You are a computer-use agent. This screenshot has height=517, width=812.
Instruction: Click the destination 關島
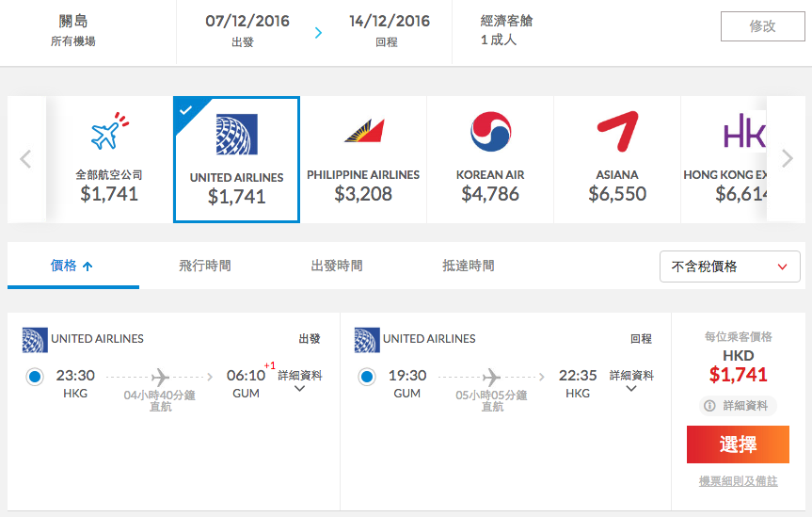pyautogui.click(x=73, y=22)
